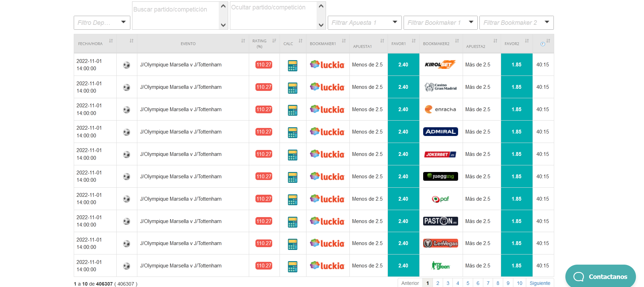Click the up arrow of Ocultar partido scrollbar
This screenshot has width=644, height=287.
click(x=321, y=6)
